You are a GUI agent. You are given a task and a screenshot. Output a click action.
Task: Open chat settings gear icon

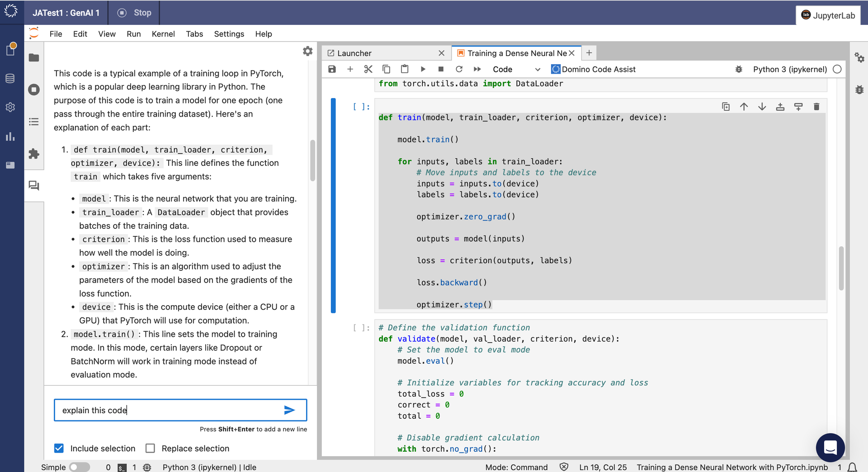(x=307, y=51)
